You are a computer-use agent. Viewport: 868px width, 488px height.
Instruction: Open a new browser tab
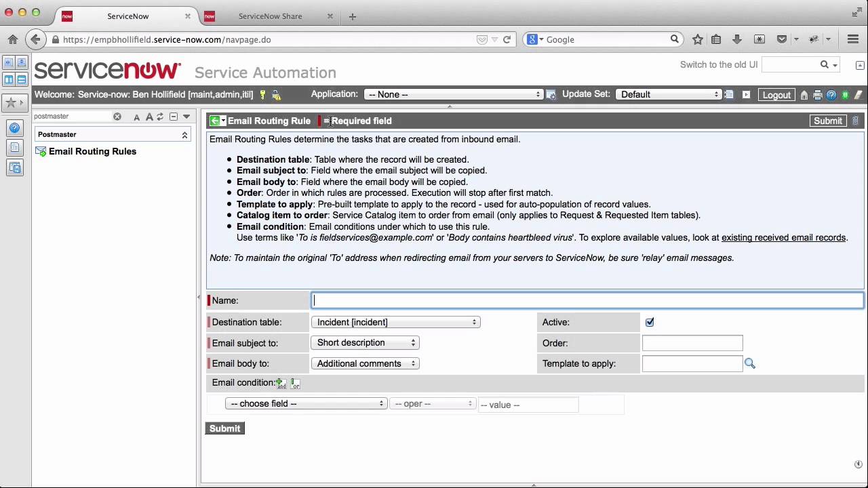click(352, 16)
